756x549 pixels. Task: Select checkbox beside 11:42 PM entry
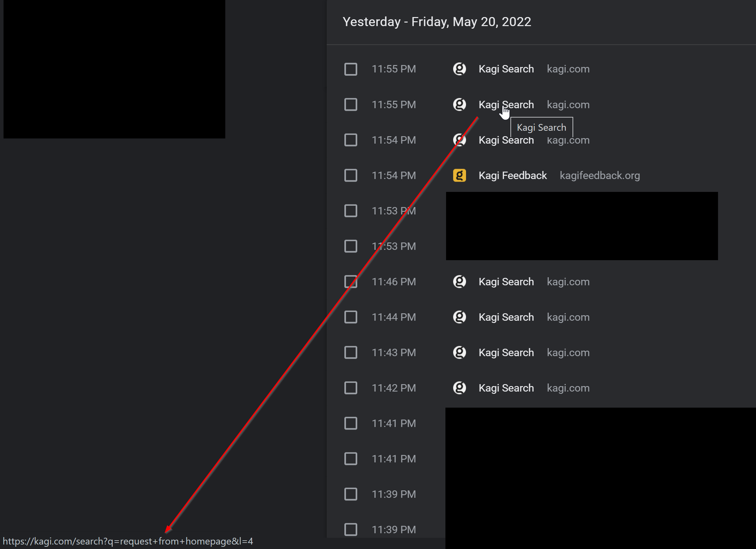[351, 388]
